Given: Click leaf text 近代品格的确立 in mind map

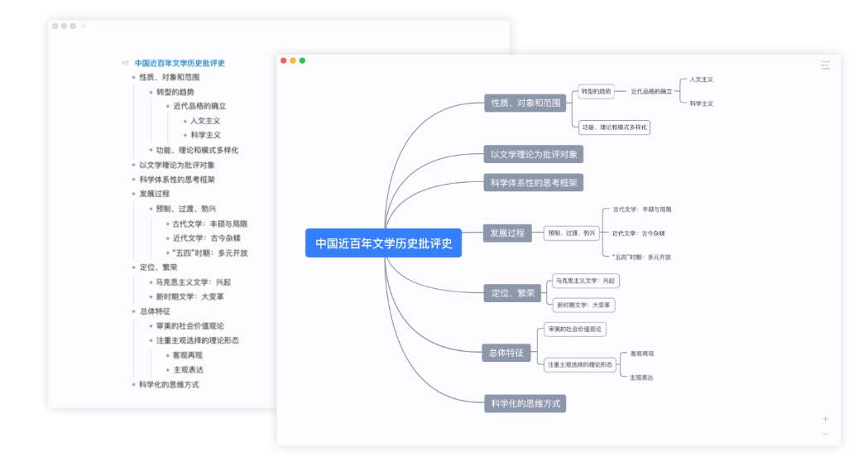Looking at the screenshot, I should [x=651, y=91].
